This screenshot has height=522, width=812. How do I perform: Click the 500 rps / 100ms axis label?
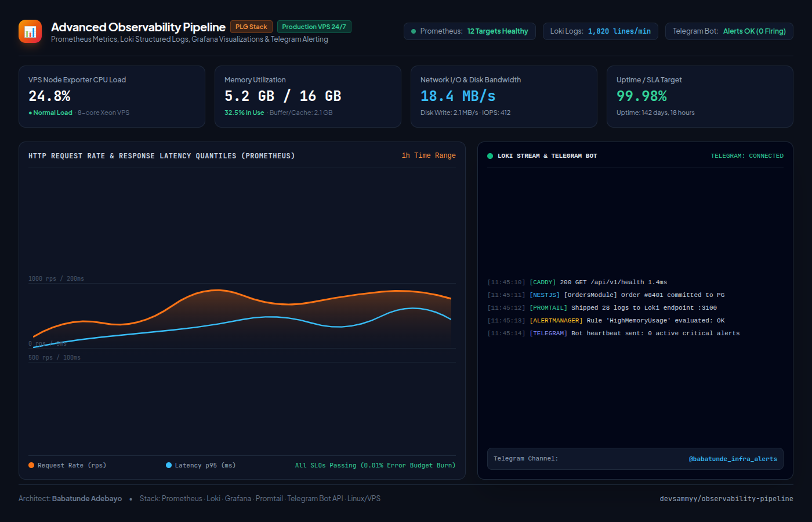pyautogui.click(x=55, y=358)
